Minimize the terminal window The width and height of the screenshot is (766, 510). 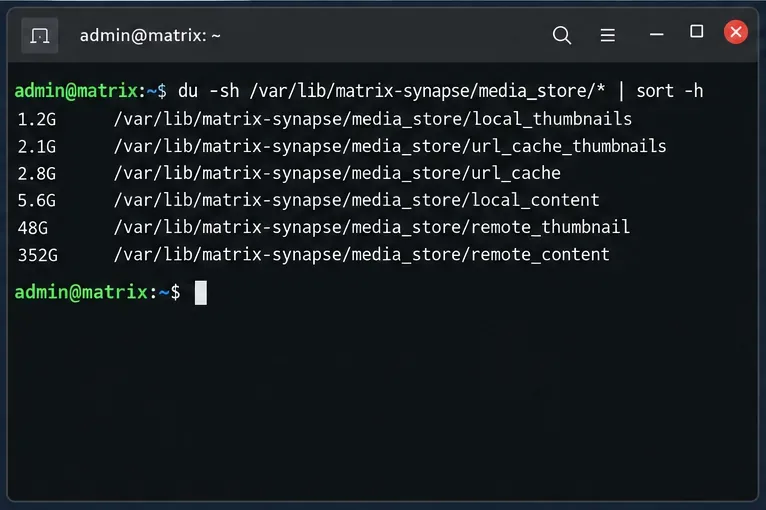point(657,35)
